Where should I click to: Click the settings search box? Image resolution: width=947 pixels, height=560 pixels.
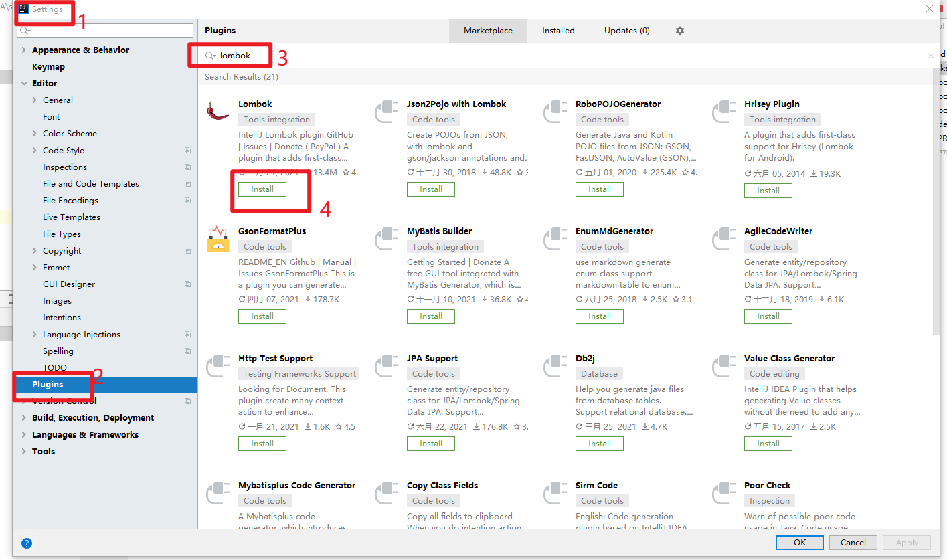[x=105, y=31]
